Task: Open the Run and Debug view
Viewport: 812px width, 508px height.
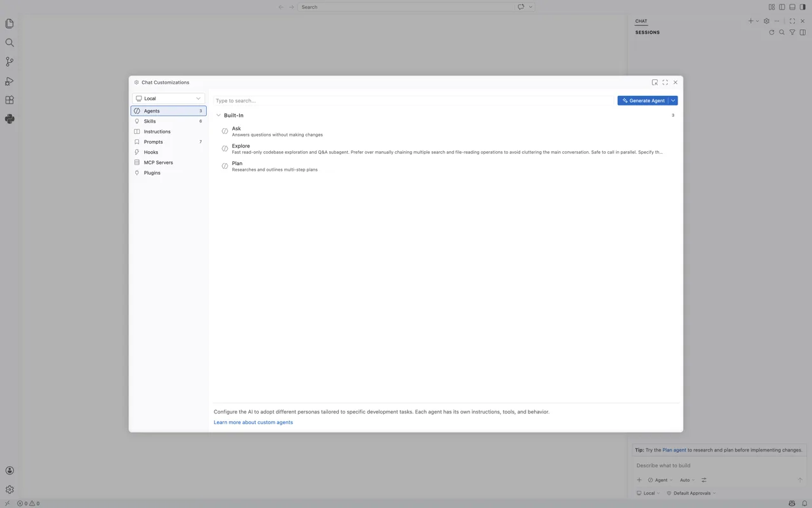Action: pyautogui.click(x=10, y=81)
